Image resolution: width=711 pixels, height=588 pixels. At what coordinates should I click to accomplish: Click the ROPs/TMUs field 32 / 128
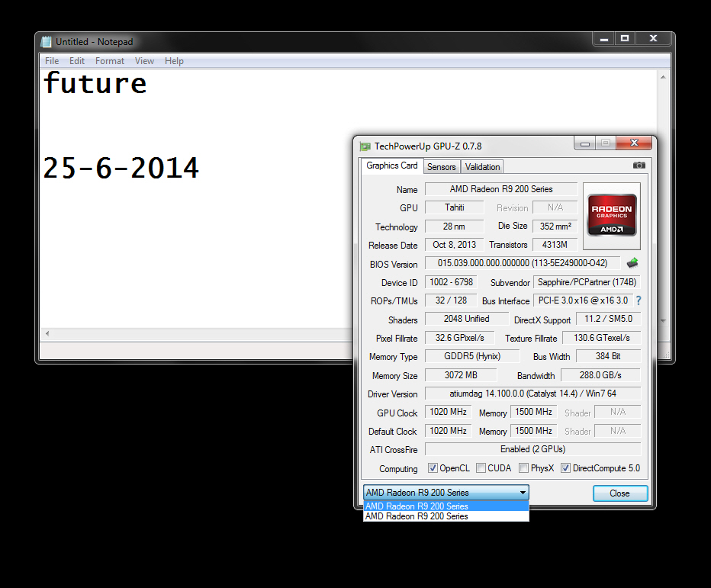click(451, 300)
